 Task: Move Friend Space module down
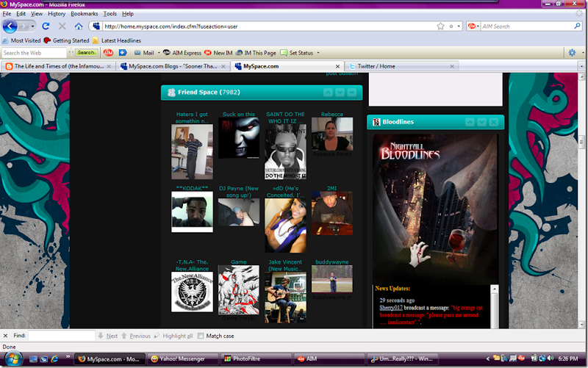[x=340, y=93]
